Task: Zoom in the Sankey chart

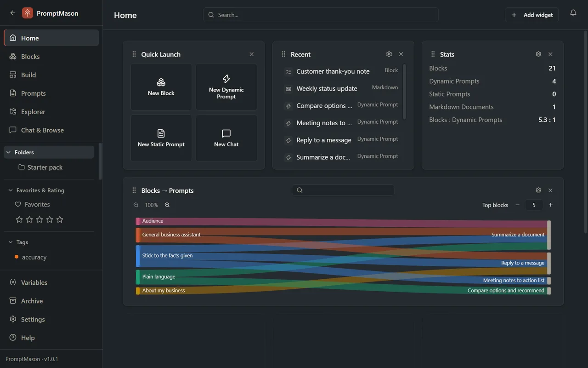Action: tap(167, 205)
